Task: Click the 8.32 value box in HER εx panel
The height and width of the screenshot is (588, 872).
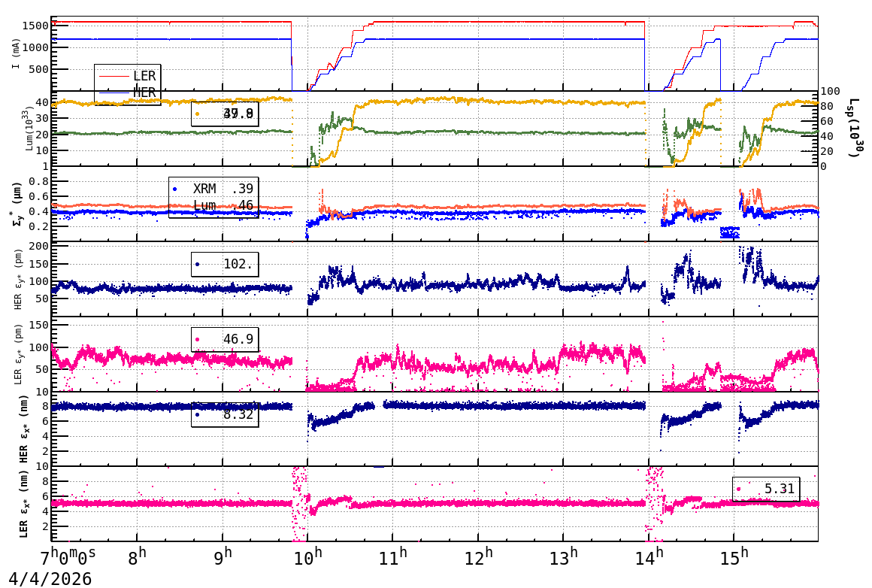Action: [225, 414]
